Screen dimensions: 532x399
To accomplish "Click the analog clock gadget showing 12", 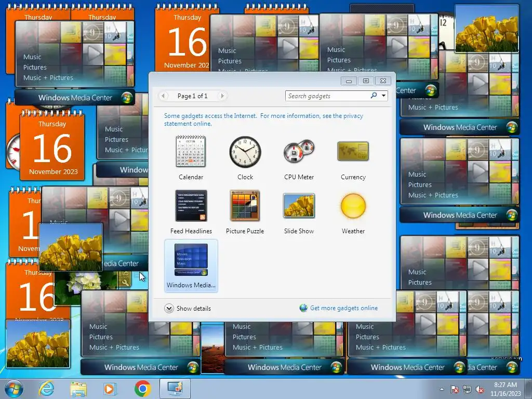I will point(445,32).
